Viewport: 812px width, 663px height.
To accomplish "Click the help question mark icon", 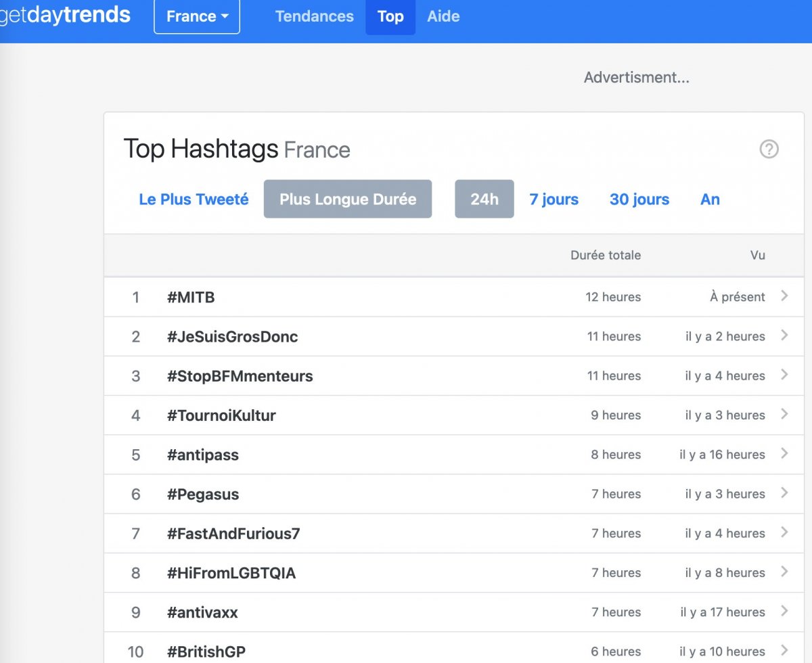I will point(769,149).
